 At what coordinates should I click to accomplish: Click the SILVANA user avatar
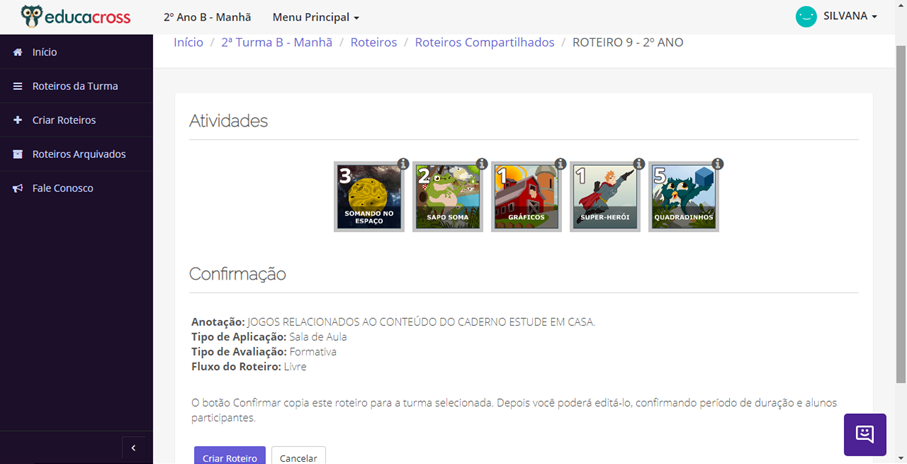806,17
